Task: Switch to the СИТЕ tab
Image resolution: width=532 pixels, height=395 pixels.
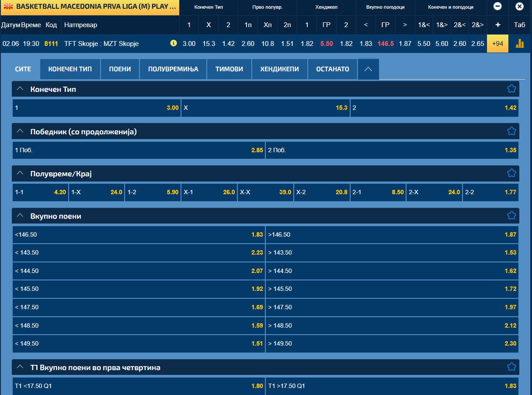Action: (23, 69)
